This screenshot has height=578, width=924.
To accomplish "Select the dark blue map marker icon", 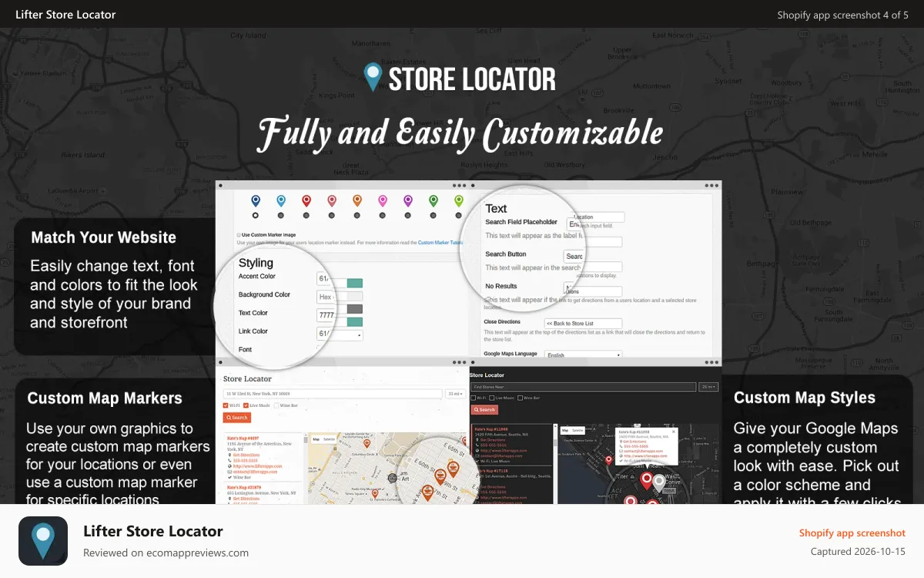I will pos(256,201).
